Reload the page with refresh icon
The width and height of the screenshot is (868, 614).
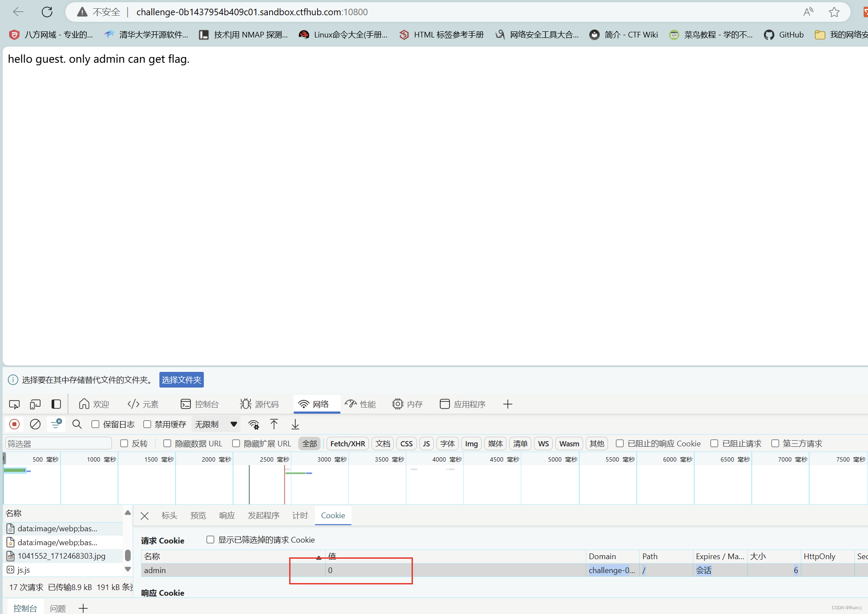point(47,12)
